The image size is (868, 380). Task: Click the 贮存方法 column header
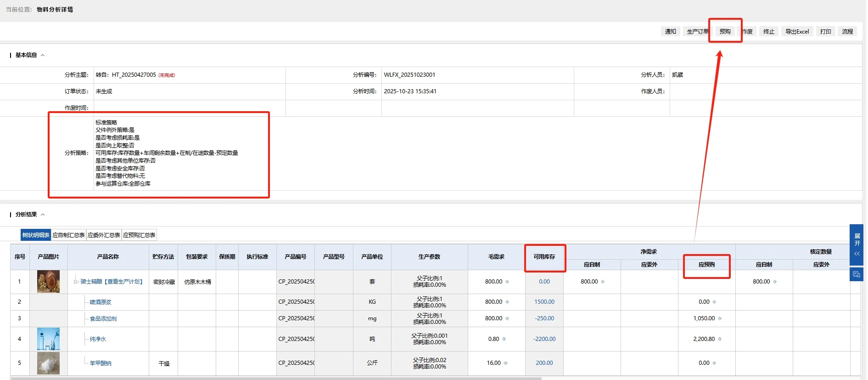point(163,257)
